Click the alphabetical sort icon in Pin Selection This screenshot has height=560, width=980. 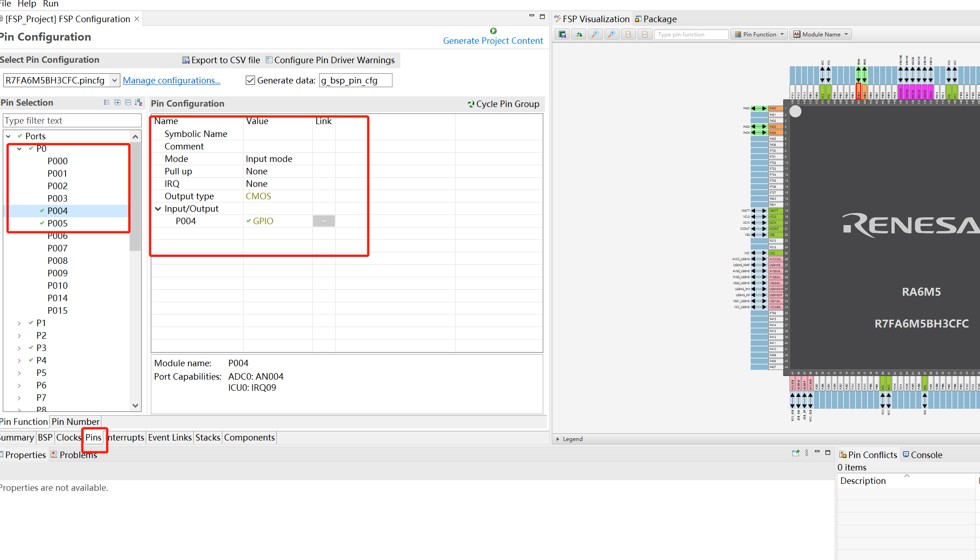tap(138, 102)
